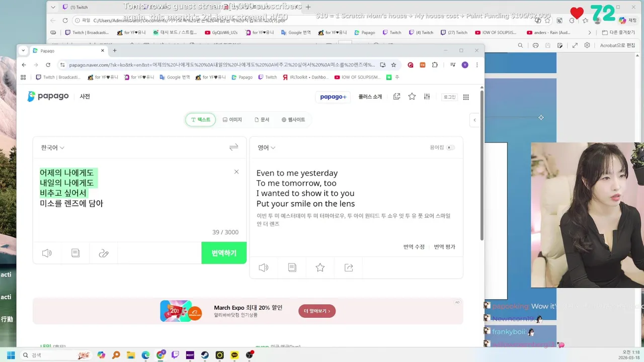Open Papago settings sliders icon
The image size is (644, 362).
(x=427, y=97)
